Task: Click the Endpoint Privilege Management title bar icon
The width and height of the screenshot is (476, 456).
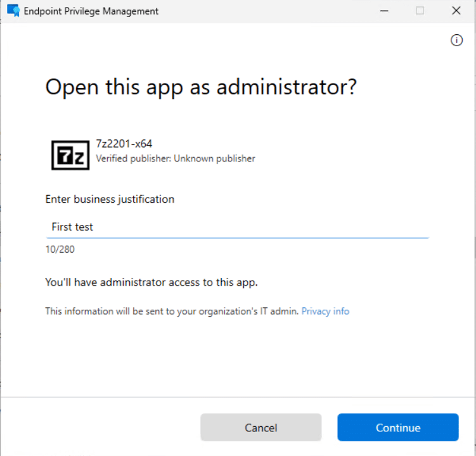Action: 13,11
